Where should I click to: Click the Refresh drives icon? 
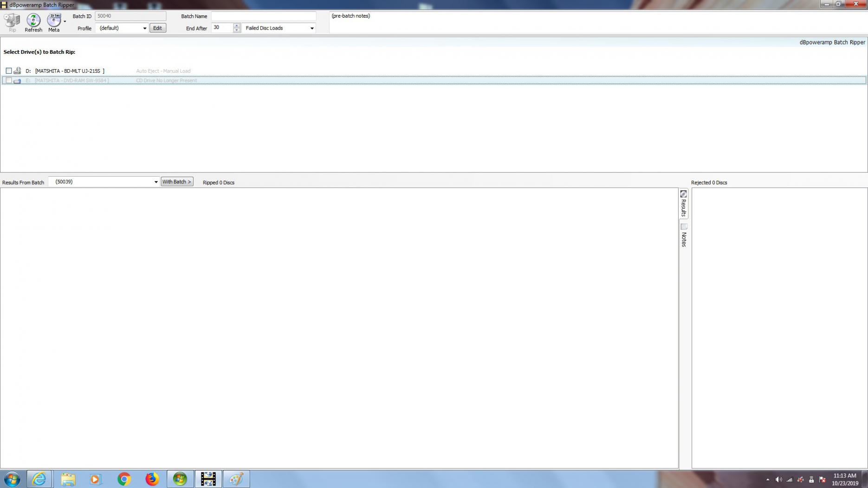(33, 20)
